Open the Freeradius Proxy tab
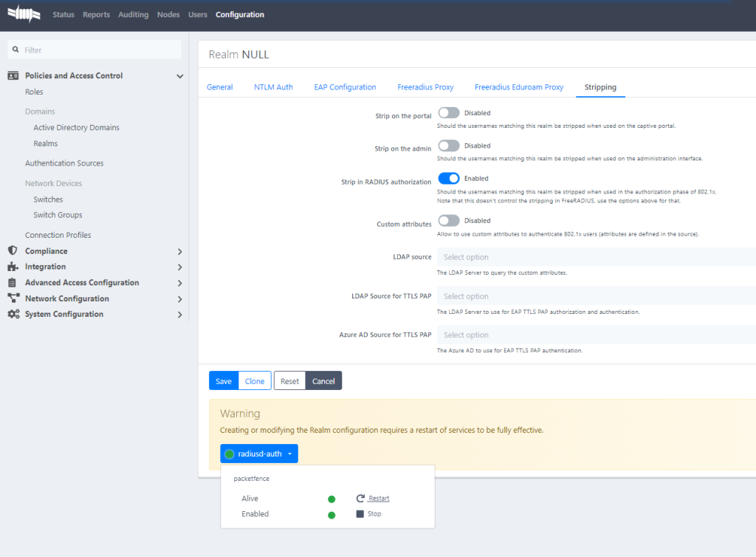 coord(425,87)
